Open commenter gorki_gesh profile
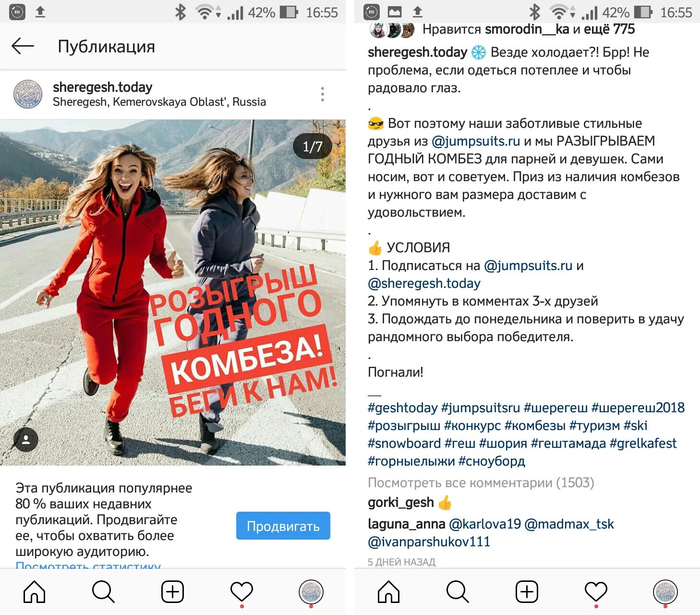 tap(401, 503)
